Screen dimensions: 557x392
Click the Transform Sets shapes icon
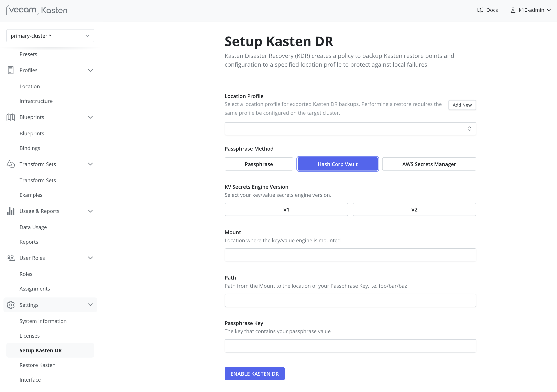11,164
